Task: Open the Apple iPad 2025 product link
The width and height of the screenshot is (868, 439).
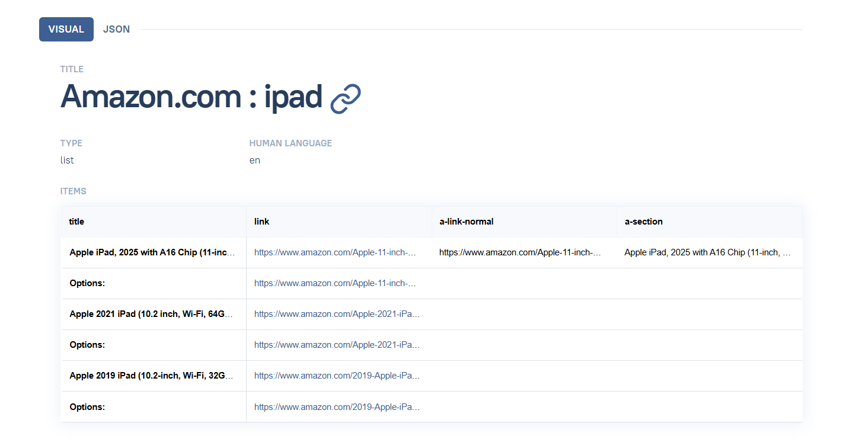Action: (335, 252)
